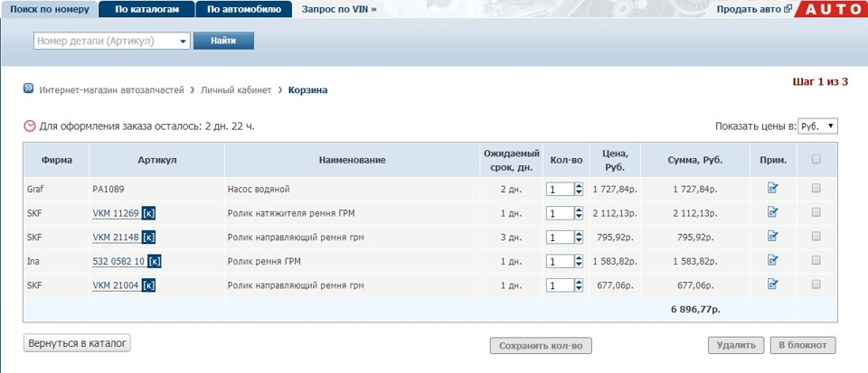Image resolution: width=868 pixels, height=373 pixels.
Task: Click catalog [K] icon next to VKM 21004
Action: (148, 285)
